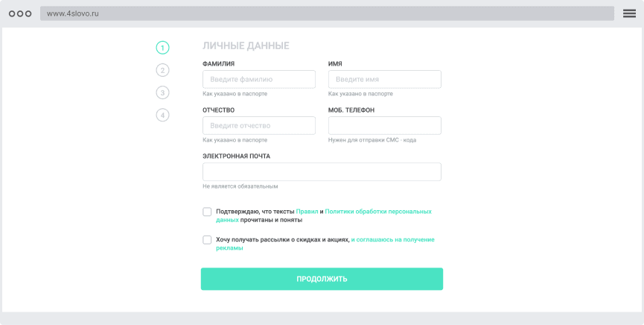Select step 3 circle indicator
The image size is (644, 325).
click(x=162, y=92)
